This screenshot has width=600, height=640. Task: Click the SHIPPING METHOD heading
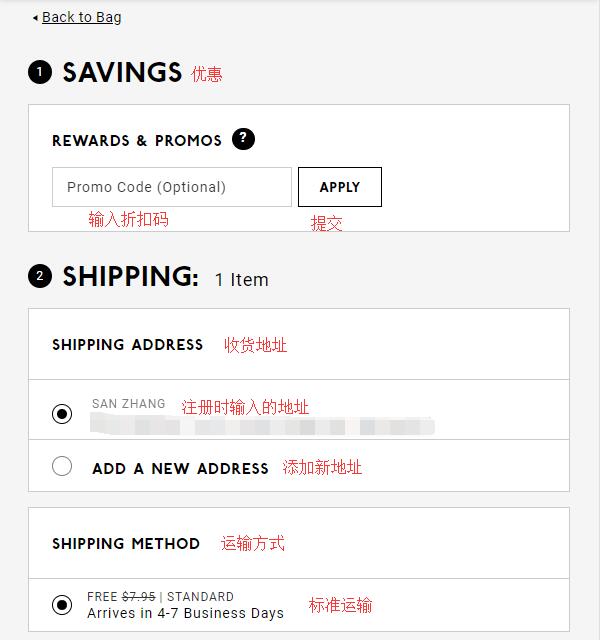tap(126, 544)
